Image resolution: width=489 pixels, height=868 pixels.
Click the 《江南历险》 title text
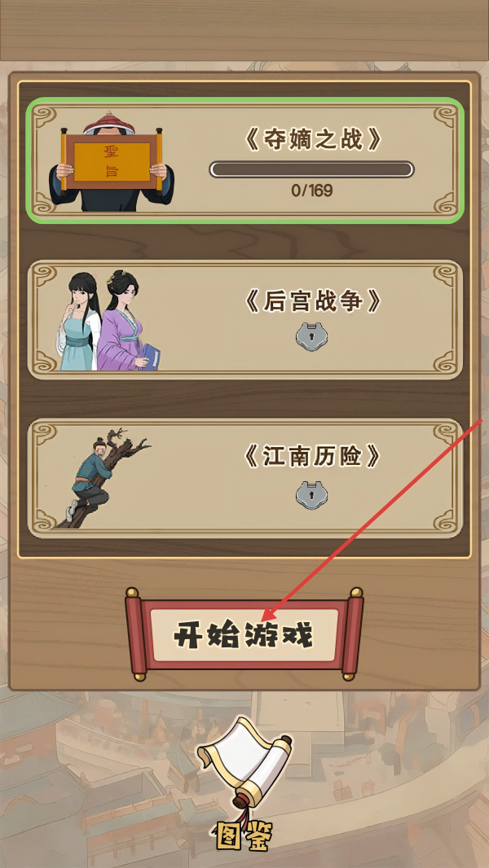[312, 457]
